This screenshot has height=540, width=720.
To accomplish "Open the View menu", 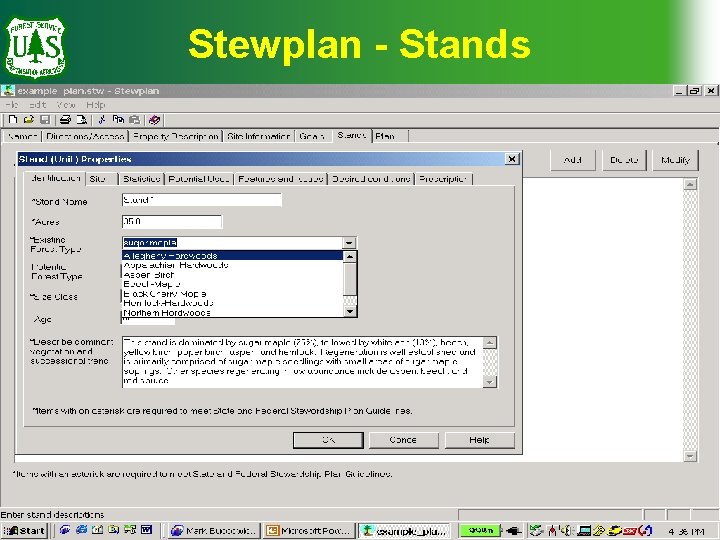I will pyautogui.click(x=66, y=105).
